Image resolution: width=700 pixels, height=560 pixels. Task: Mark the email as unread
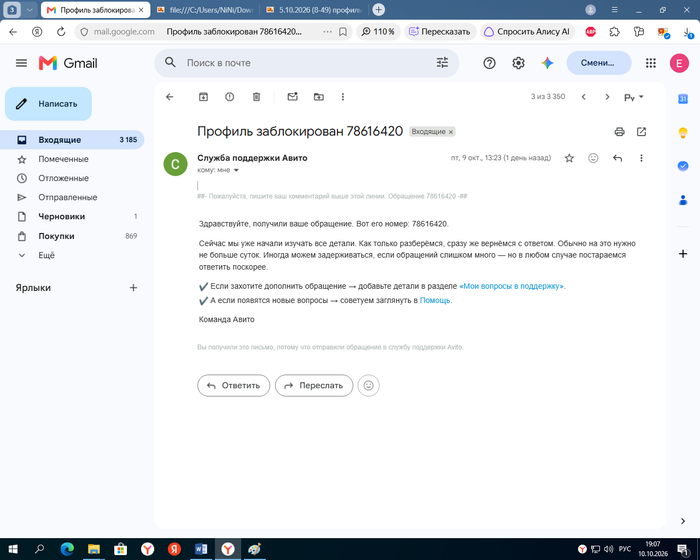click(x=292, y=96)
